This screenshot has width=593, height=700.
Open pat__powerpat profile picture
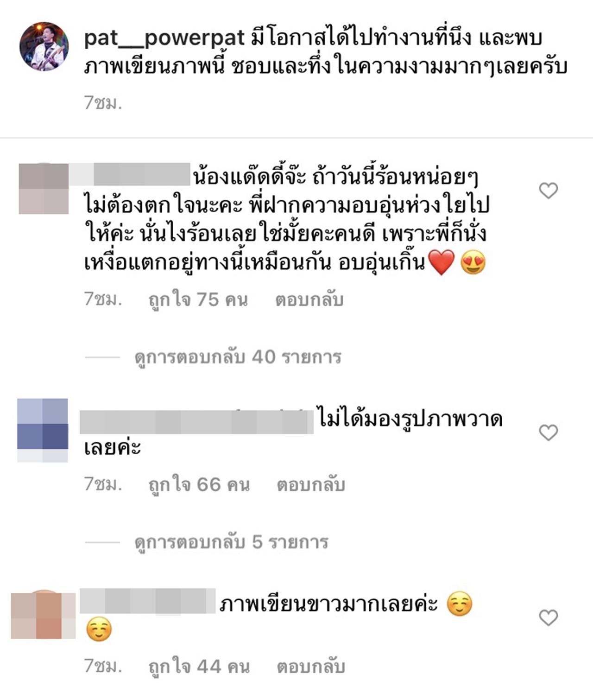(x=44, y=46)
